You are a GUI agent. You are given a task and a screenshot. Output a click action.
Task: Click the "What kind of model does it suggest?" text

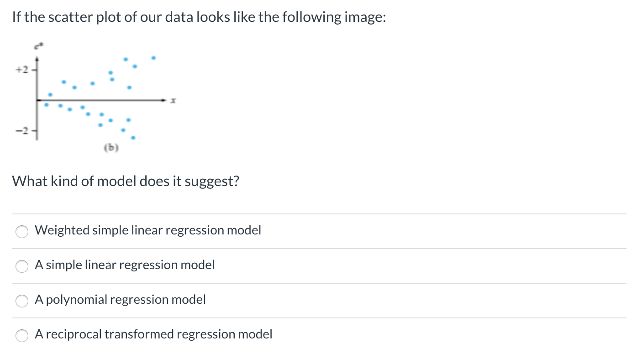[x=126, y=182]
